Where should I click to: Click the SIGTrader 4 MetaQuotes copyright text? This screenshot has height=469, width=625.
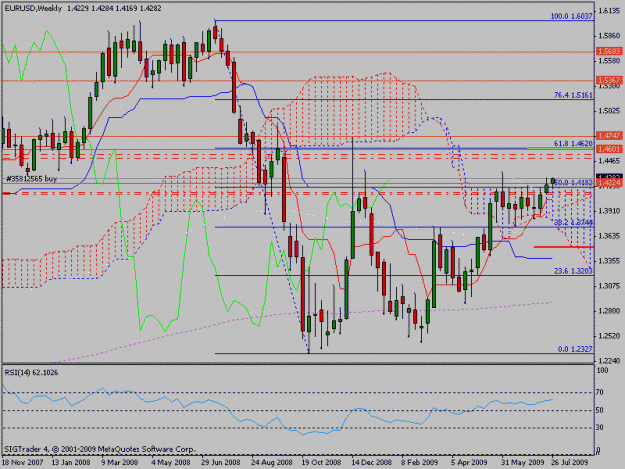click(x=100, y=449)
